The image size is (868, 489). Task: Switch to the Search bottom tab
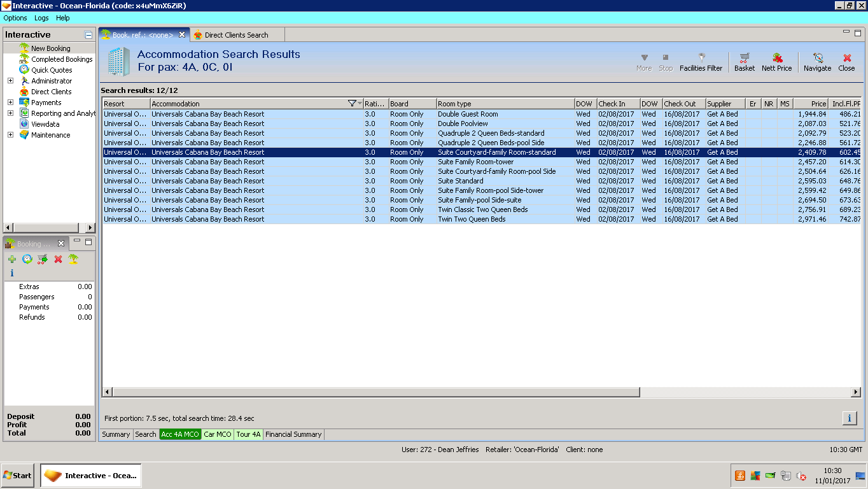(x=146, y=434)
